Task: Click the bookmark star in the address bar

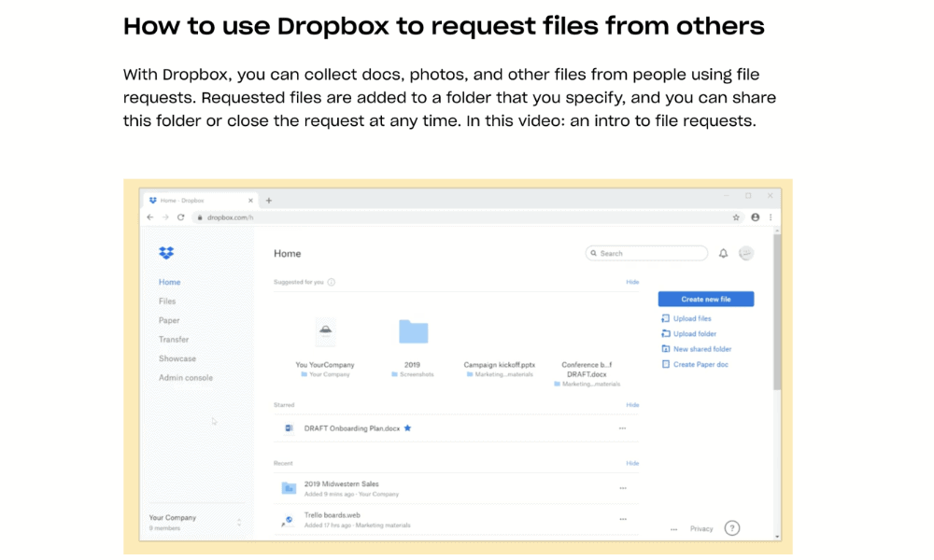Action: click(x=736, y=217)
